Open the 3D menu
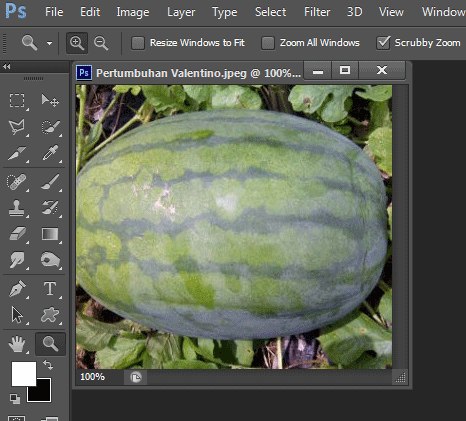This screenshot has height=421, width=466. coord(354,12)
